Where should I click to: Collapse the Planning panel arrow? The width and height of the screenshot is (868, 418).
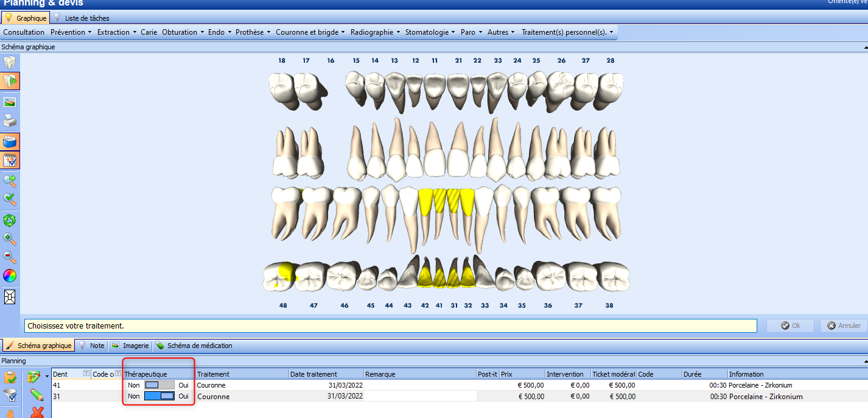click(865, 361)
